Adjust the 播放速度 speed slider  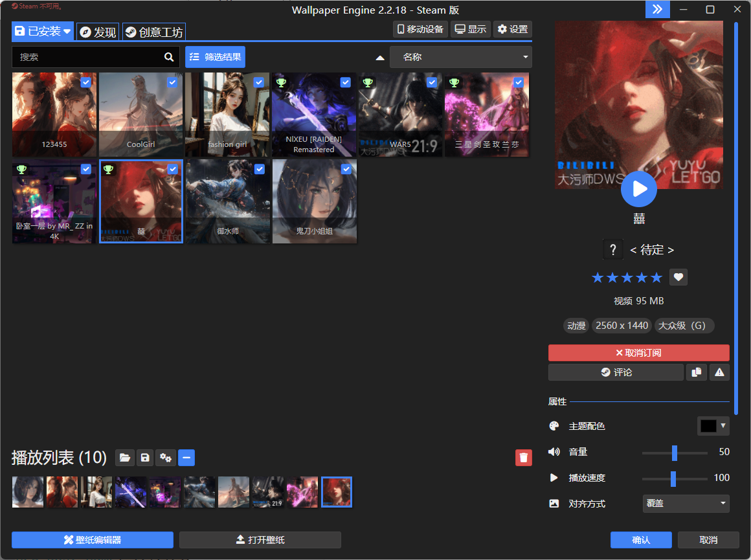point(673,478)
